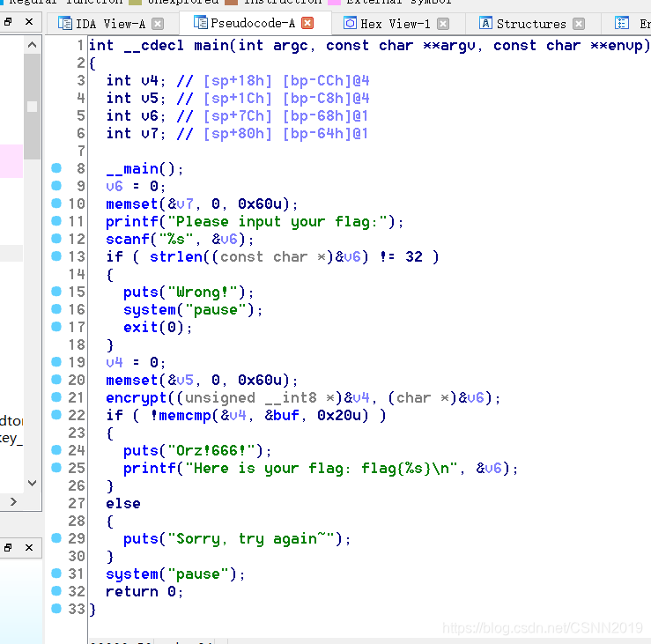This screenshot has height=644, width=651.
Task: Toggle breakpoint dot on line 22
Action: (x=56, y=414)
